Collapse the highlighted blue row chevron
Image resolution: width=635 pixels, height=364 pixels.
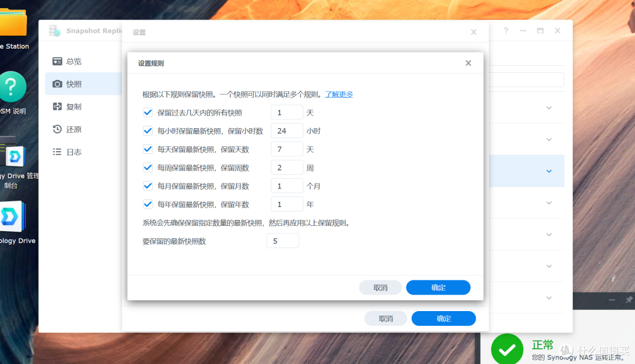click(549, 171)
